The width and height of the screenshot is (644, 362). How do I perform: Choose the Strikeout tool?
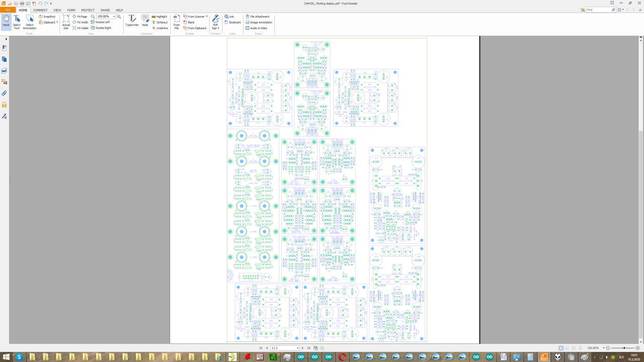(159, 22)
